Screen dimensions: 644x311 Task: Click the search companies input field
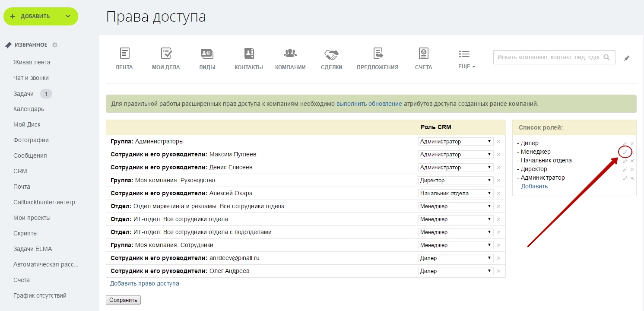tap(548, 57)
